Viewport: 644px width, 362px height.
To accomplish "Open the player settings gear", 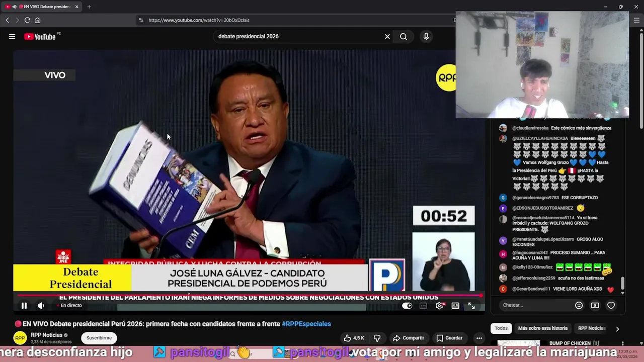I will coord(439,306).
